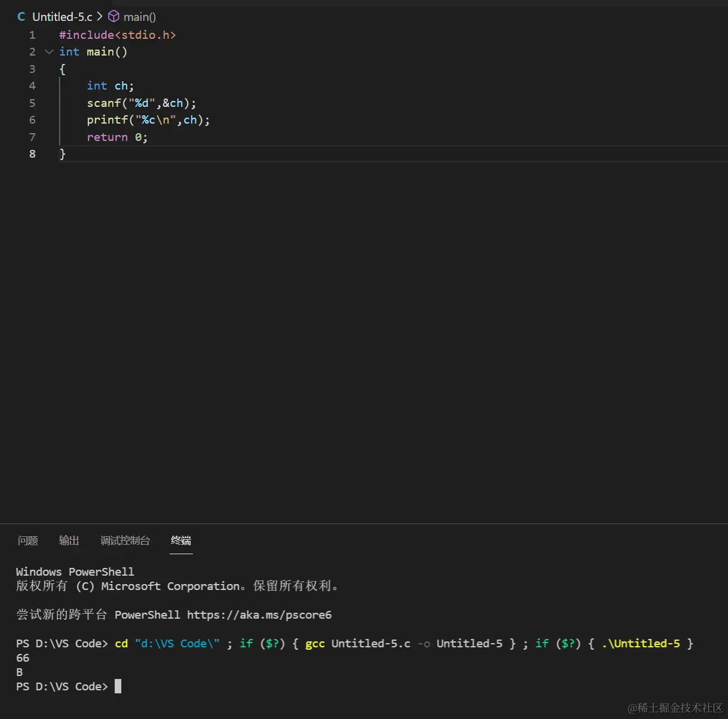Image resolution: width=728 pixels, height=719 pixels.
Task: Click line number 1 in gutter
Action: 32,35
